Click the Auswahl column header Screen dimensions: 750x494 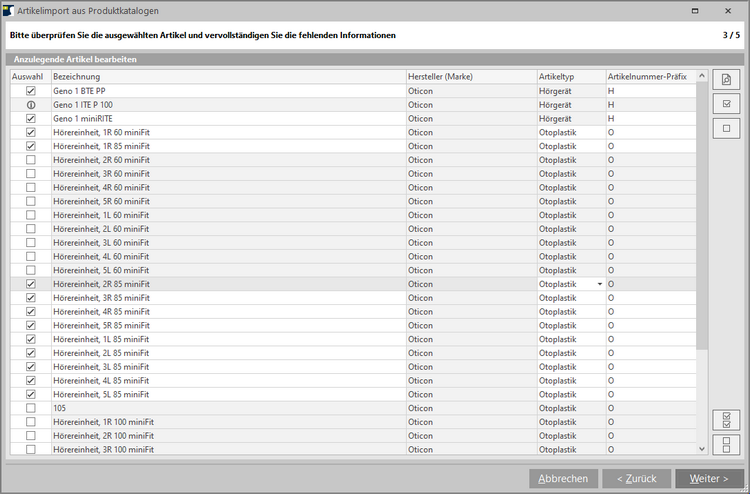point(31,77)
